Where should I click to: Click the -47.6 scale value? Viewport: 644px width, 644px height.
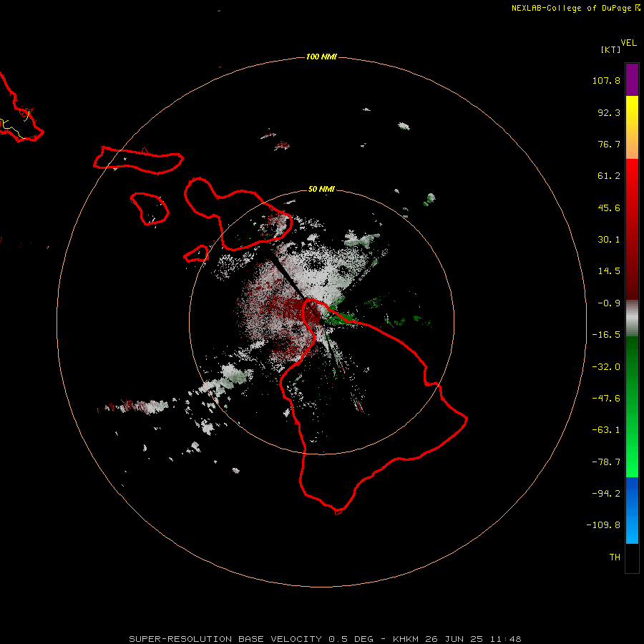606,399
